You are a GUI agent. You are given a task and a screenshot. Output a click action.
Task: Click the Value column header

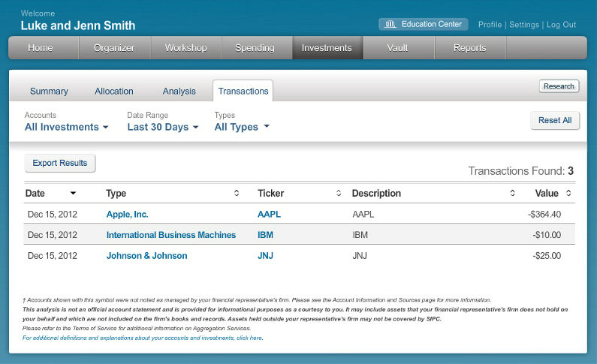547,193
